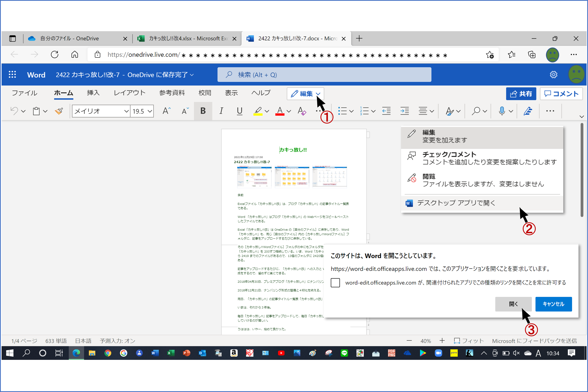Click the Undo icon
Viewport: 588px width, 392px height.
(x=14, y=111)
